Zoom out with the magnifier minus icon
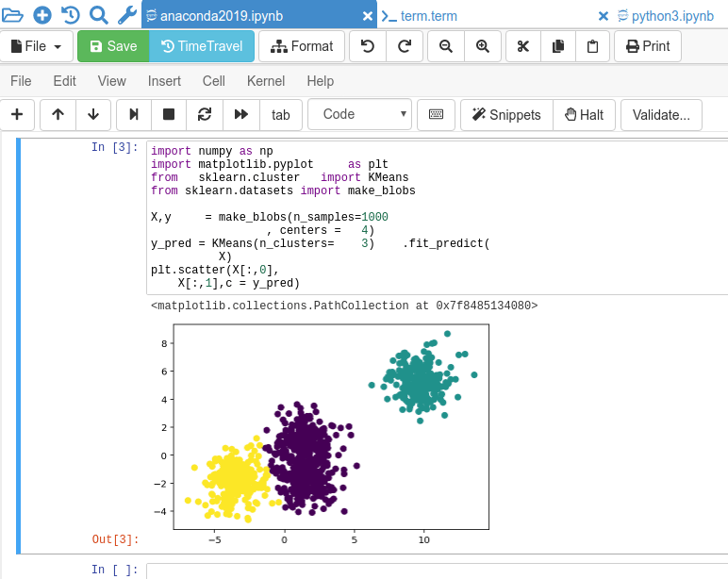This screenshot has height=579, width=728. 446,46
